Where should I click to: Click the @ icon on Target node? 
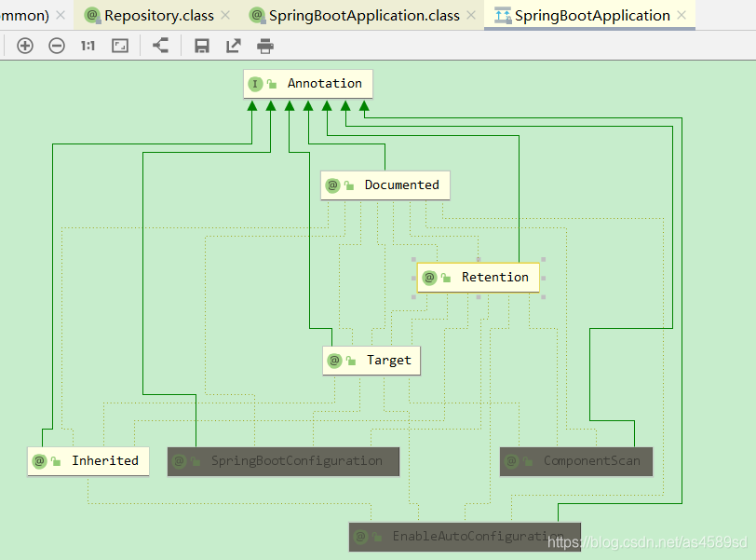(334, 361)
